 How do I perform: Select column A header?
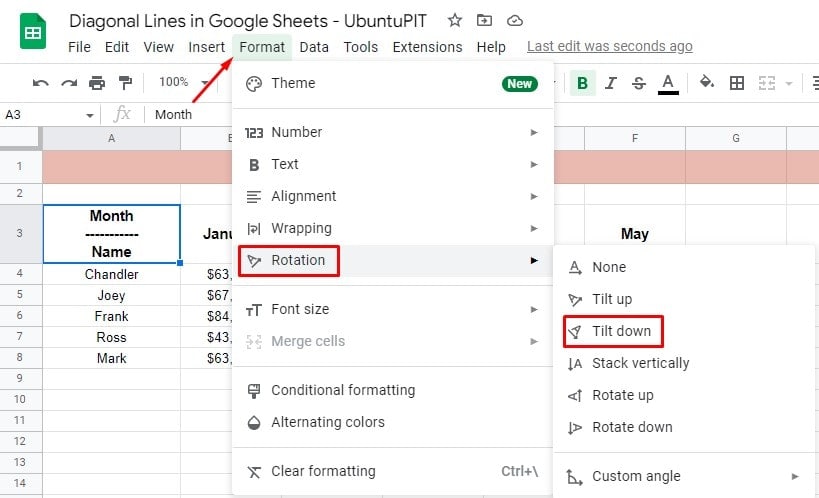tap(111, 138)
